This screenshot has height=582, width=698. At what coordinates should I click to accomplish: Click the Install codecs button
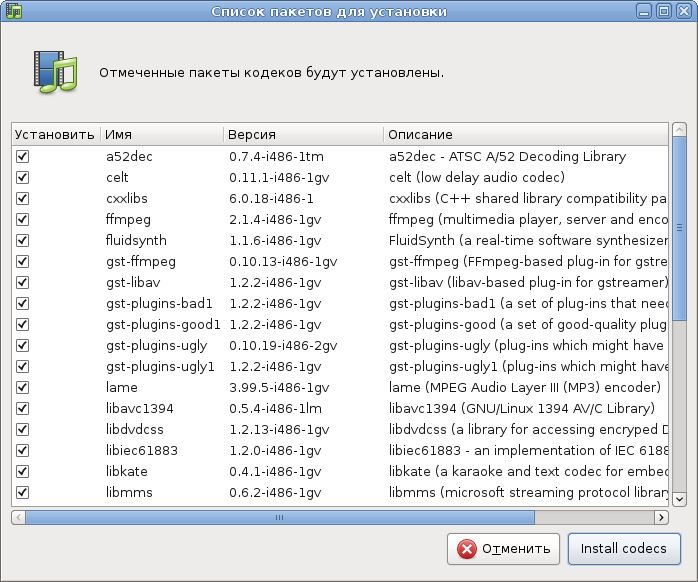[x=624, y=549]
